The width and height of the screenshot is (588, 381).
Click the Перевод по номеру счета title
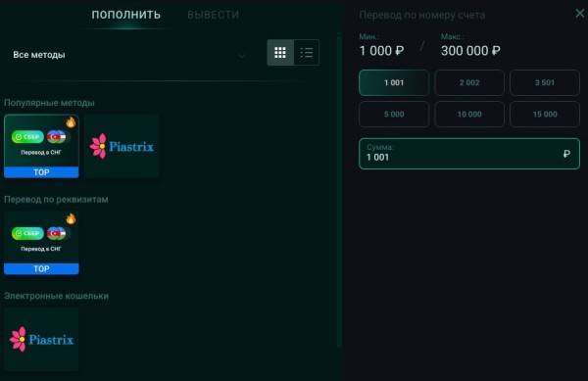click(421, 15)
